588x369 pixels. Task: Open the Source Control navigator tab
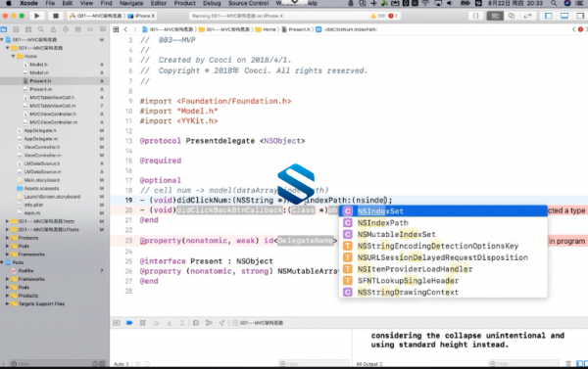tap(16, 29)
